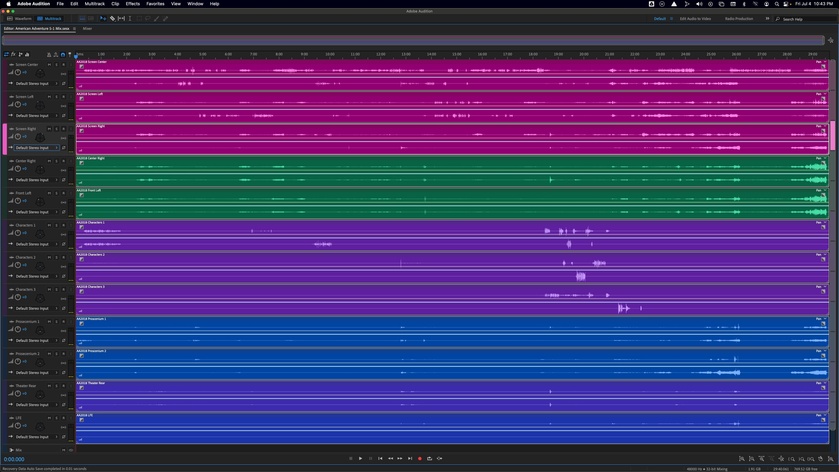Adjust Screen Left track volume knob

18,105
